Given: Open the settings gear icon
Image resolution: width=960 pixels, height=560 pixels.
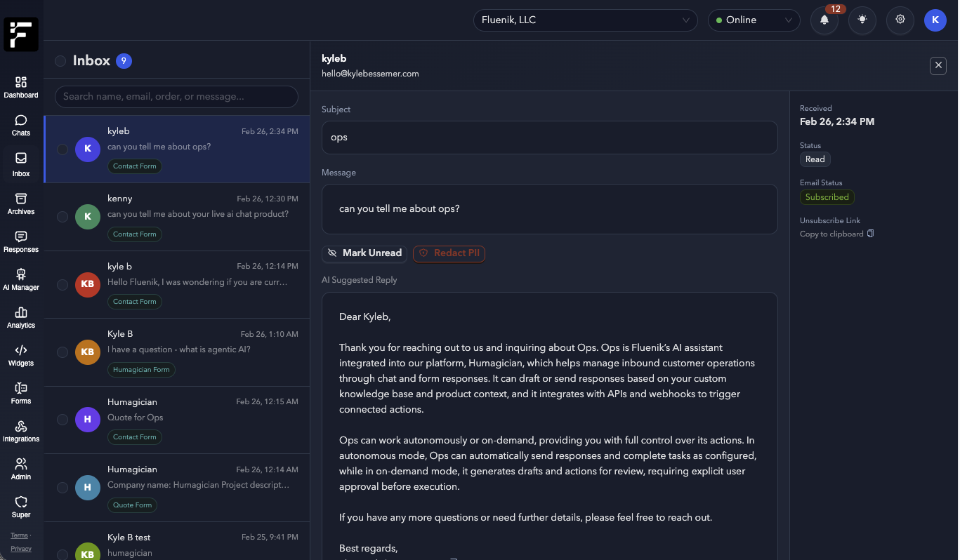Looking at the screenshot, I should [900, 20].
